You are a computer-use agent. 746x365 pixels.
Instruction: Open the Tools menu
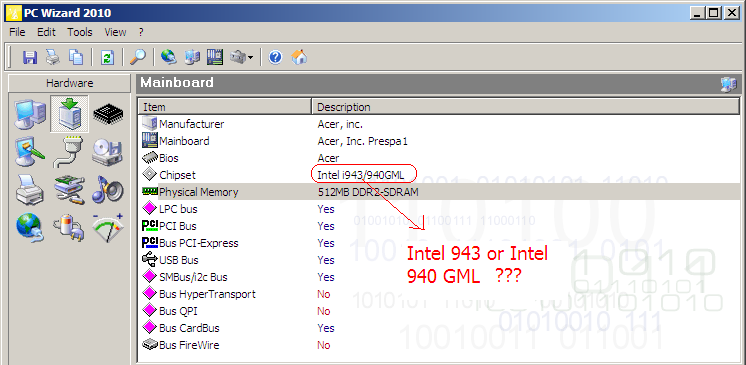click(79, 32)
